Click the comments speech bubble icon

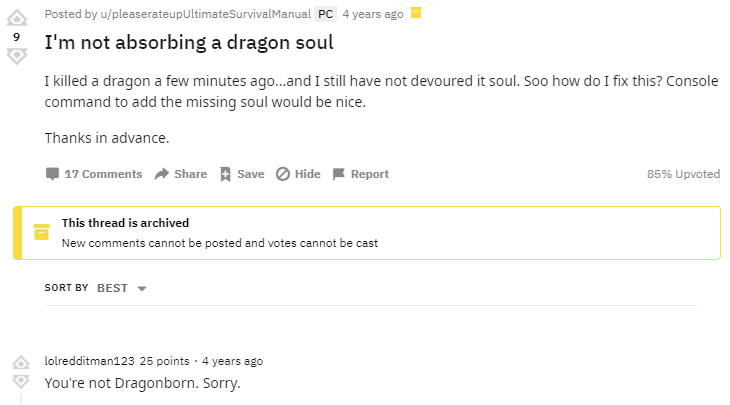point(52,174)
